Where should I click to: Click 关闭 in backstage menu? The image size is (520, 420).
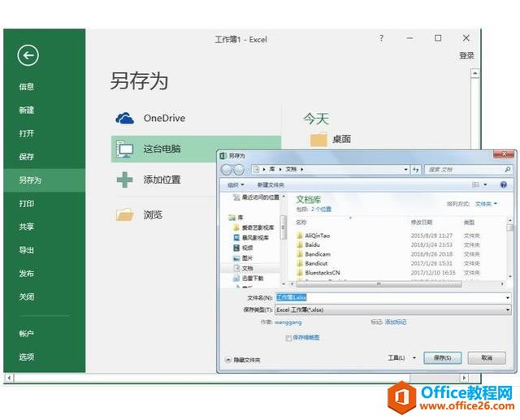tap(27, 297)
